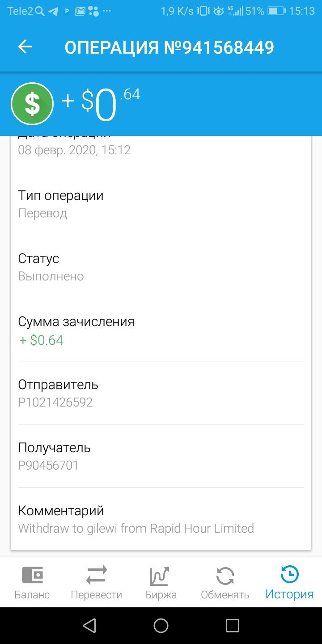Screen dimensions: 322x644
Task: Open recent apps with square button
Action: coord(233,625)
